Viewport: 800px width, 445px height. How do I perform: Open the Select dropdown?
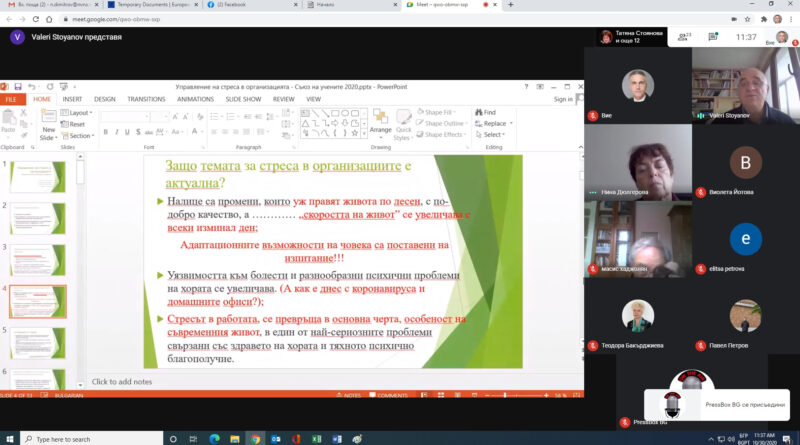tap(490, 135)
